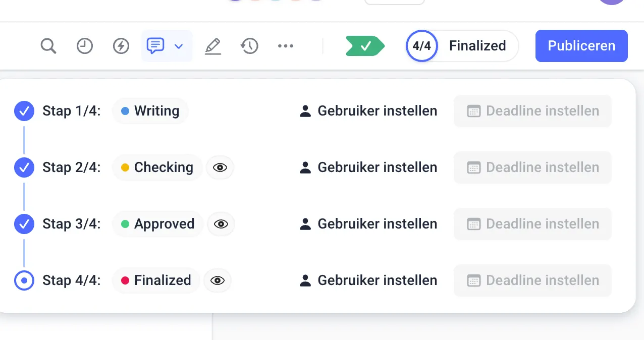Image resolution: width=644 pixels, height=340 pixels.
Task: Click the clock schedule icon
Action: tap(85, 46)
